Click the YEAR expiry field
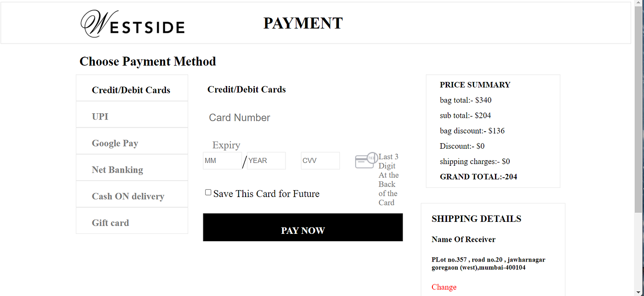644x296 pixels. coord(266,161)
